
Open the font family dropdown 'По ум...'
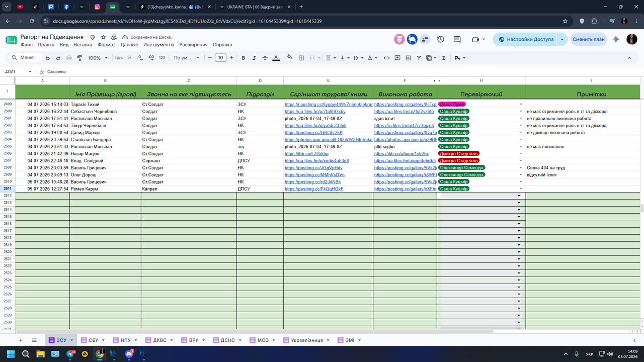186,58
